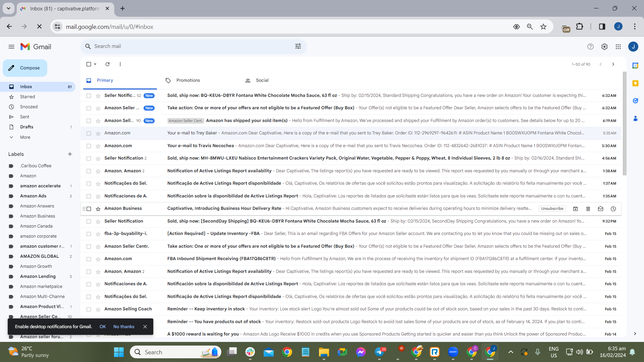Accept desktop notifications with OK
Screen dimensions: 644x362
103,327
